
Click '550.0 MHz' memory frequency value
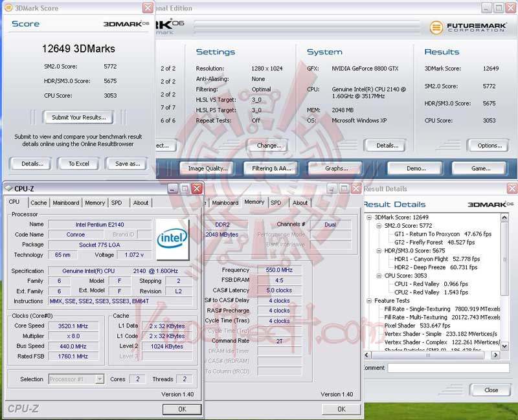pyautogui.click(x=279, y=270)
